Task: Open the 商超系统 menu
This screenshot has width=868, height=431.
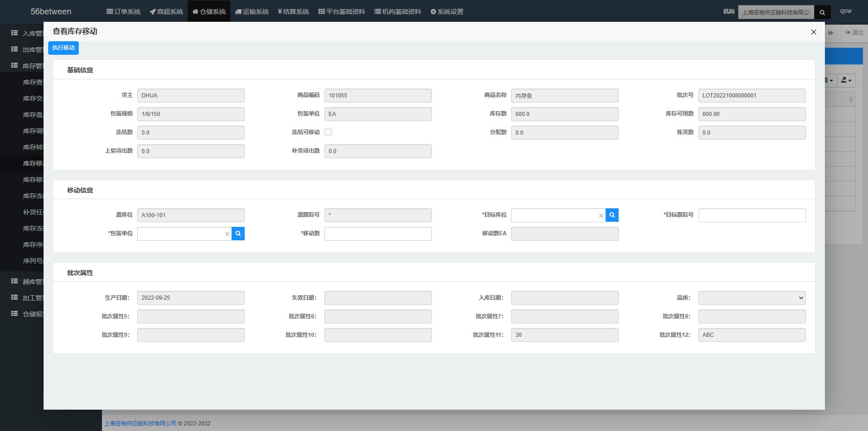Action: tap(166, 12)
